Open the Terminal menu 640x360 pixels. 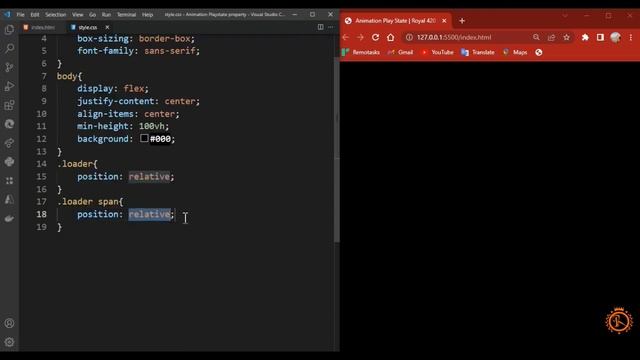(127, 14)
